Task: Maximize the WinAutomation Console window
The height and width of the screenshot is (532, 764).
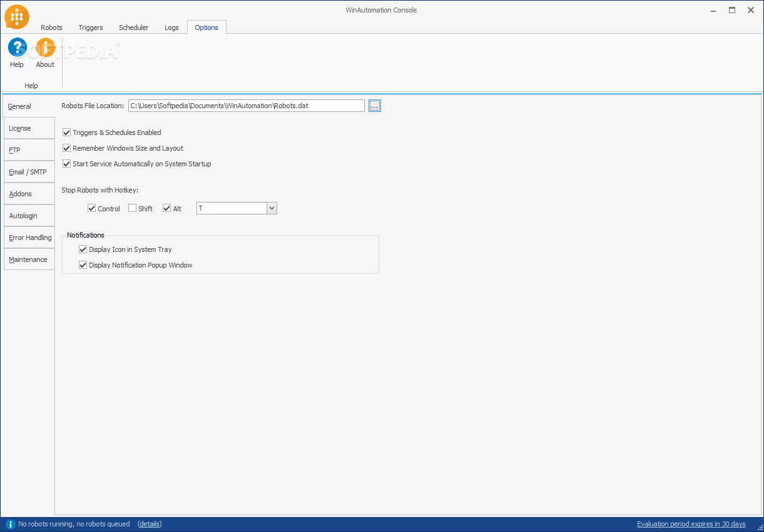Action: [732, 10]
